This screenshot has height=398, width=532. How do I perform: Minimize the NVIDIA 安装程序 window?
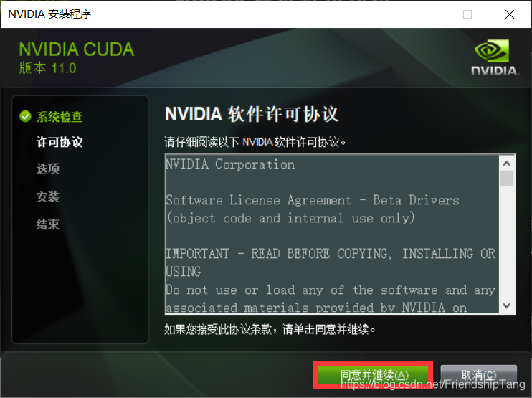click(x=426, y=14)
